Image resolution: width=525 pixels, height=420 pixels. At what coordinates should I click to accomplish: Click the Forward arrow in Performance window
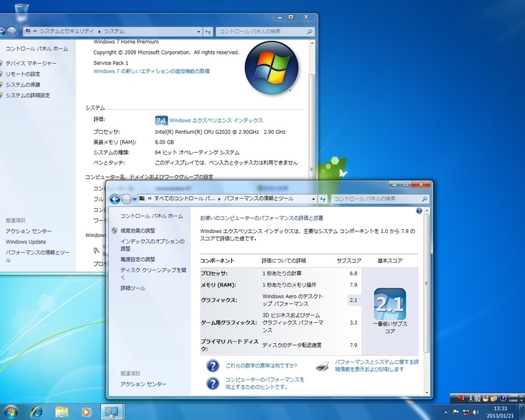126,199
